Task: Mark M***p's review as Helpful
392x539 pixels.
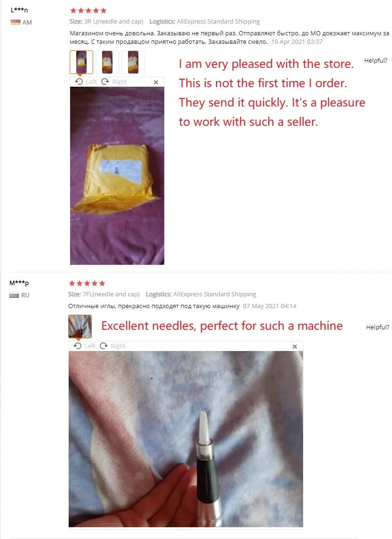Action: click(x=377, y=327)
